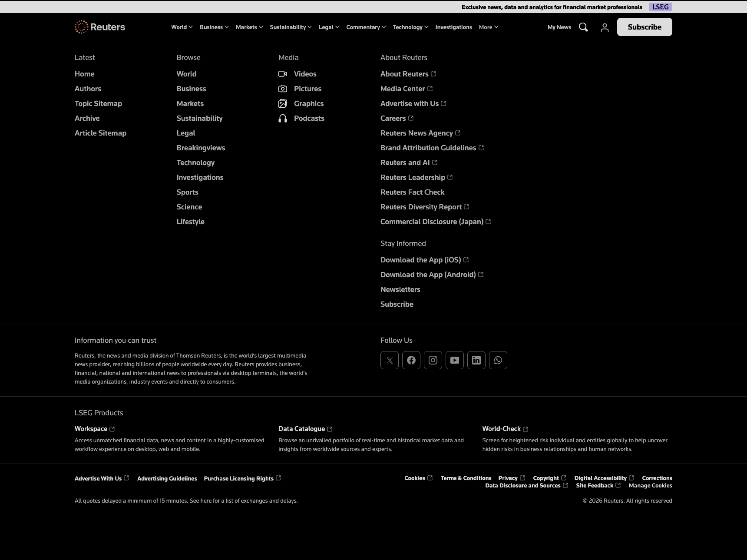This screenshot has width=747, height=560.
Task: Click the LSEG badge in top banner
Action: pos(661,7)
